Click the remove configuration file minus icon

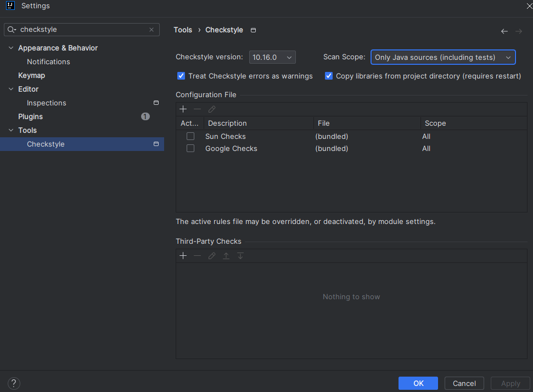tap(197, 109)
